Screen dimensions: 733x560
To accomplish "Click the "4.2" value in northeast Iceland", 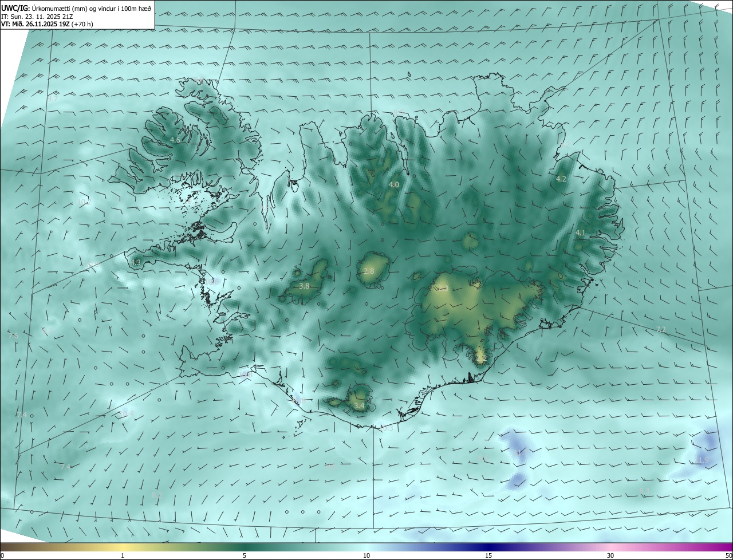I will click(x=561, y=179).
